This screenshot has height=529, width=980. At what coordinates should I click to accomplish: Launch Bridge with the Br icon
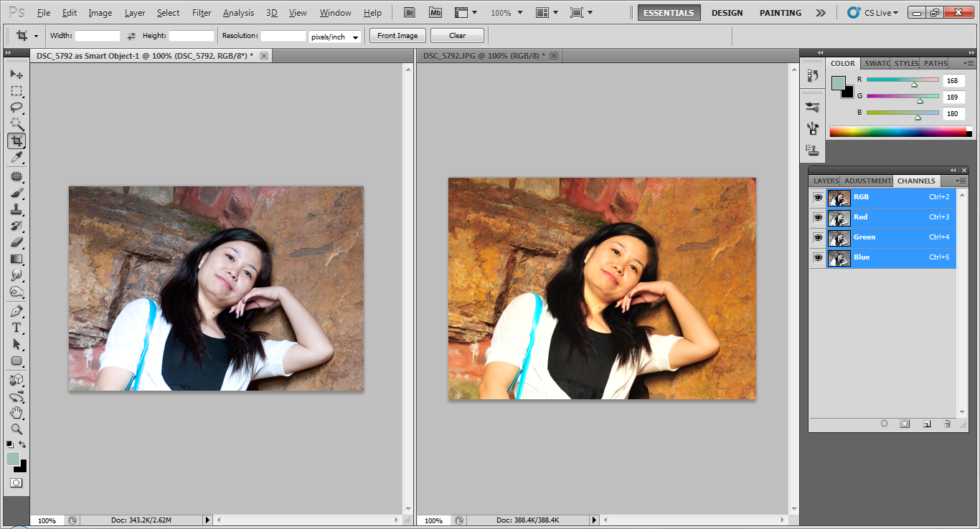[409, 13]
